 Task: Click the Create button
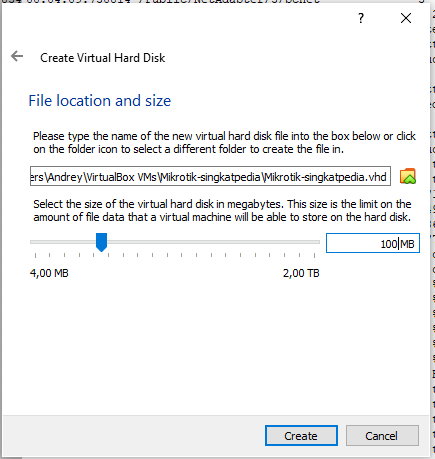pos(301,435)
